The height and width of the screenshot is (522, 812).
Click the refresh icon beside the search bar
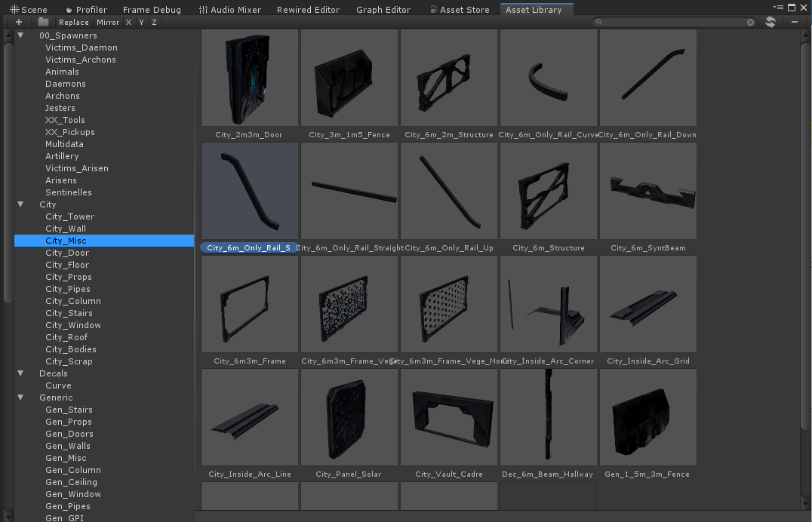pos(770,22)
